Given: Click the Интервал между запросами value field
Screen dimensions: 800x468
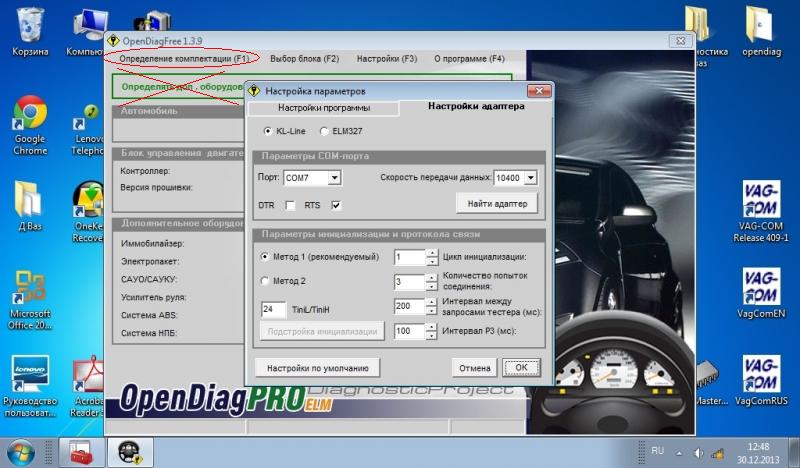Looking at the screenshot, I should [x=410, y=306].
